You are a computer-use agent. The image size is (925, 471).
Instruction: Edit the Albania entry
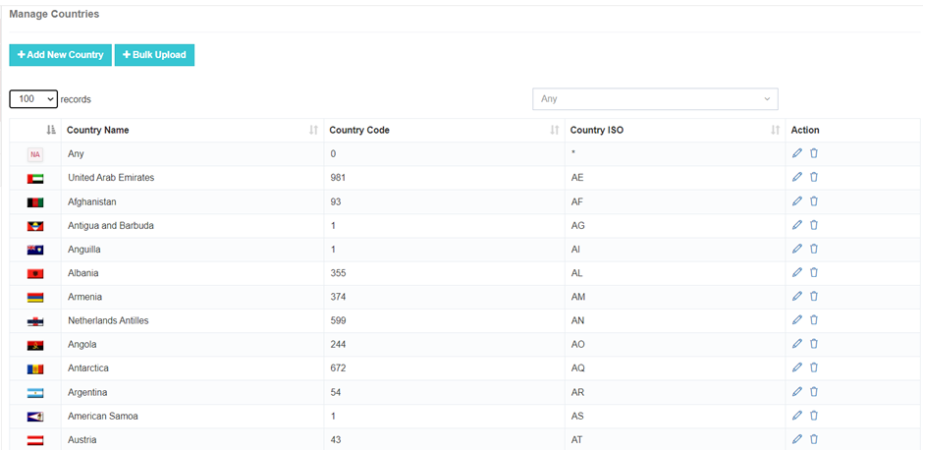point(797,273)
